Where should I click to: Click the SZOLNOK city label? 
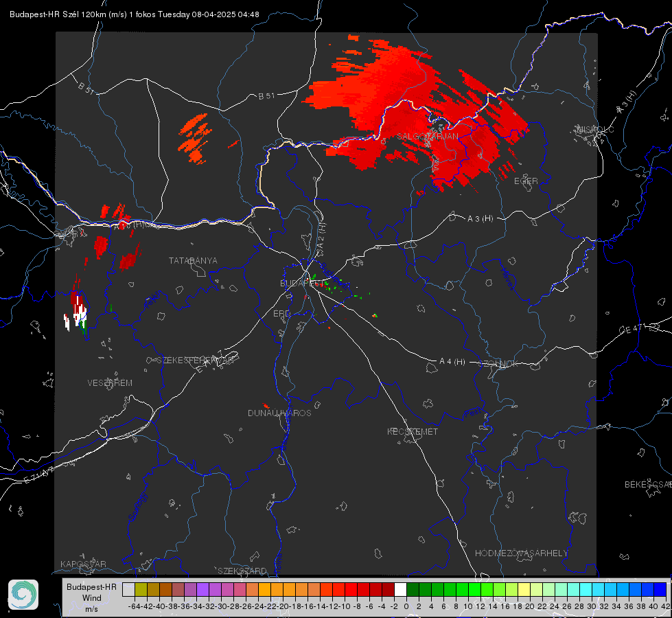[498, 364]
